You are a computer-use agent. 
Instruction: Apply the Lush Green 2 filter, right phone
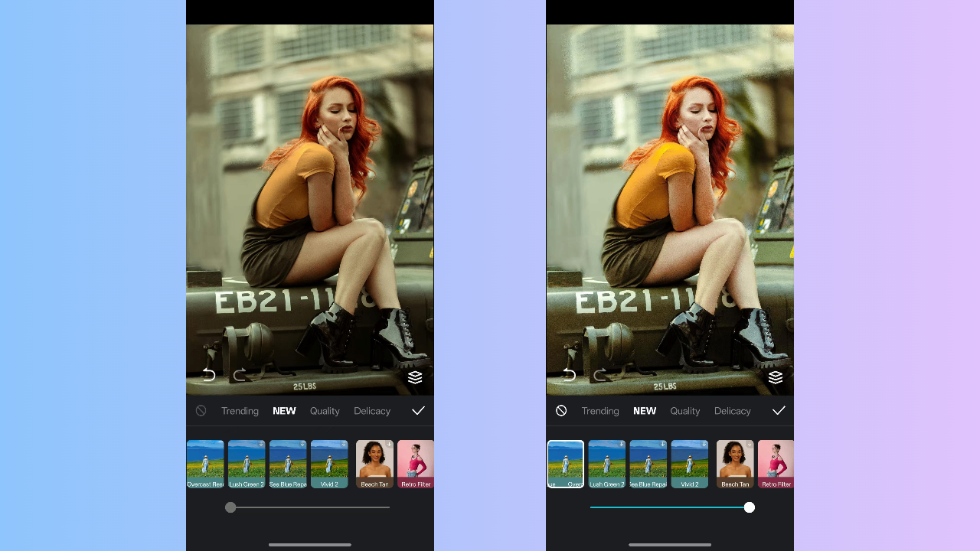point(607,464)
